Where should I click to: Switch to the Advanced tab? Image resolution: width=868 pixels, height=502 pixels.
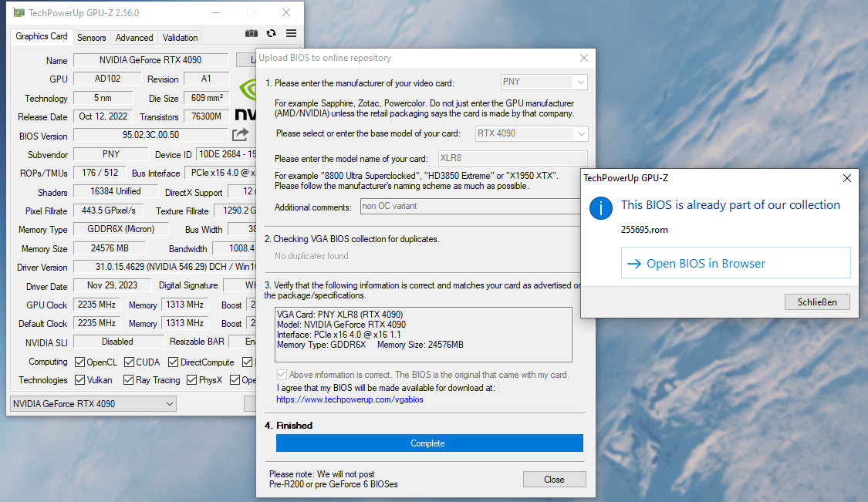(134, 38)
